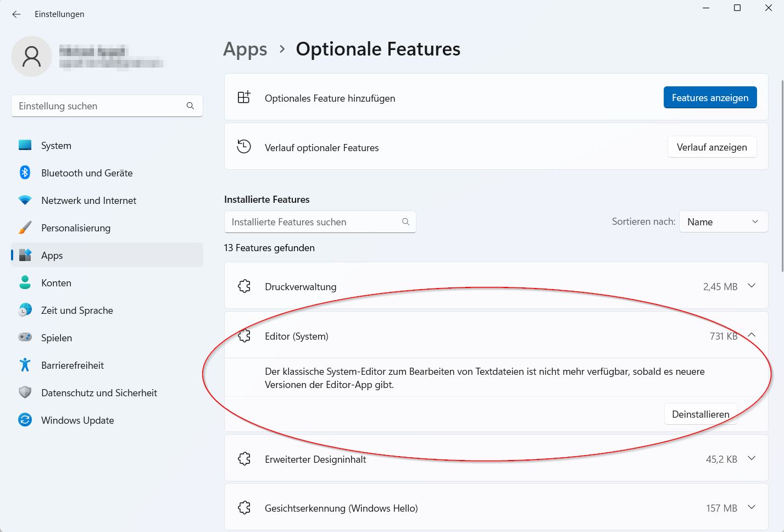Click the Windows Update sidebar icon
Image resolution: width=784 pixels, height=532 pixels.
[25, 420]
